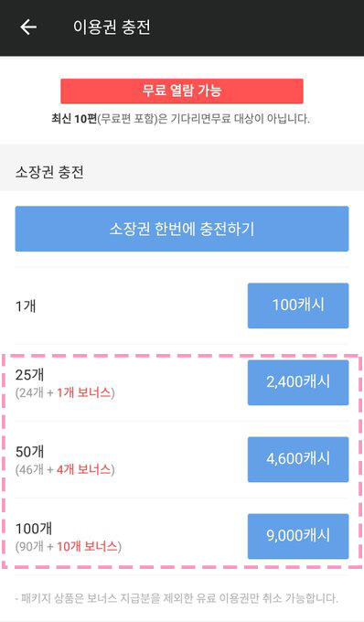Tap the gray 24개 breakdown text
364x622 pixels.
click(31, 393)
